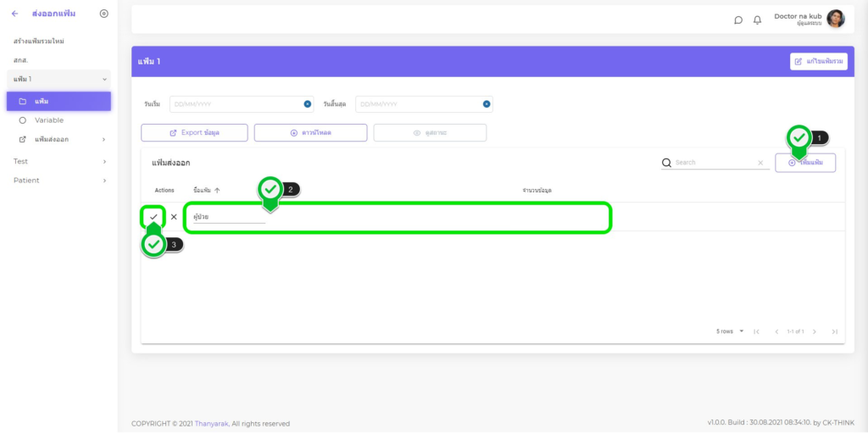Collapse the แฟ้ม 1 sidebar section

[104, 79]
